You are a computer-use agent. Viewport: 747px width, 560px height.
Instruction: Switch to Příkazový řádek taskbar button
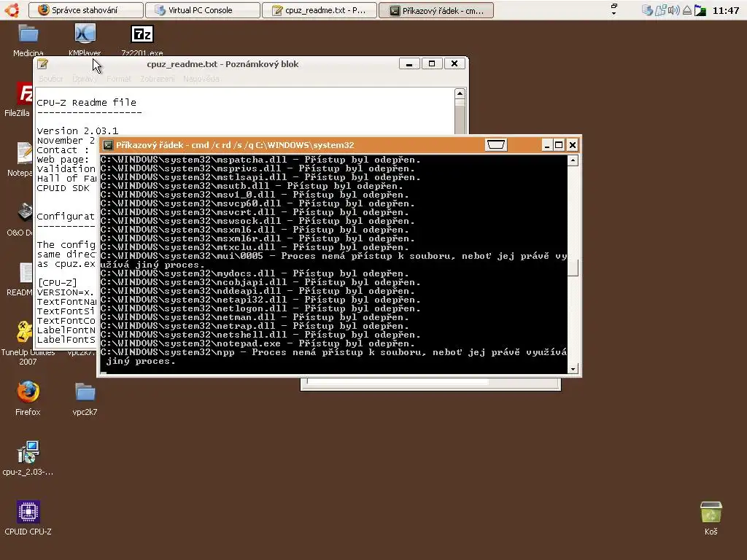(436, 10)
